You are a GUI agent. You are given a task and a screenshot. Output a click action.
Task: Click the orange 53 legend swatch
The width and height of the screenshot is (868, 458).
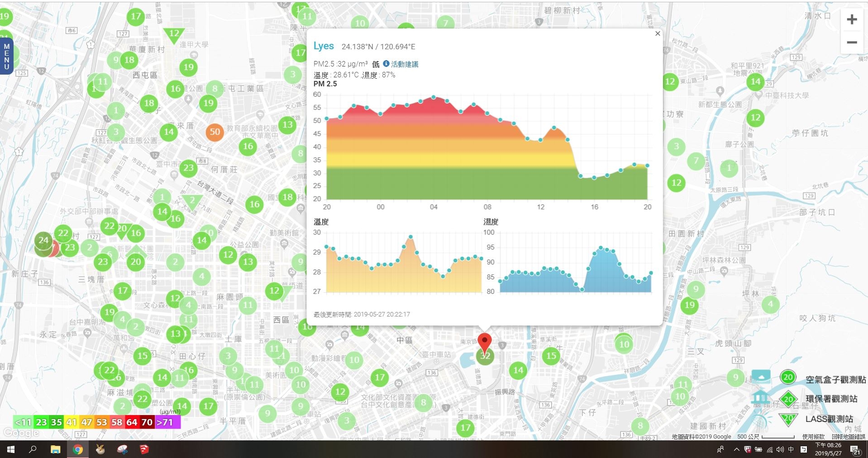tap(101, 422)
